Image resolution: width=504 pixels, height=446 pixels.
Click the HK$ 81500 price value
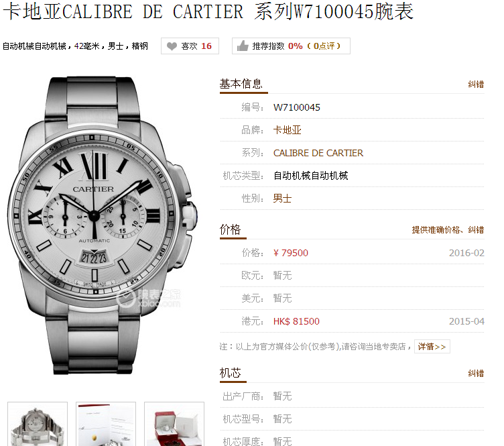(x=296, y=321)
